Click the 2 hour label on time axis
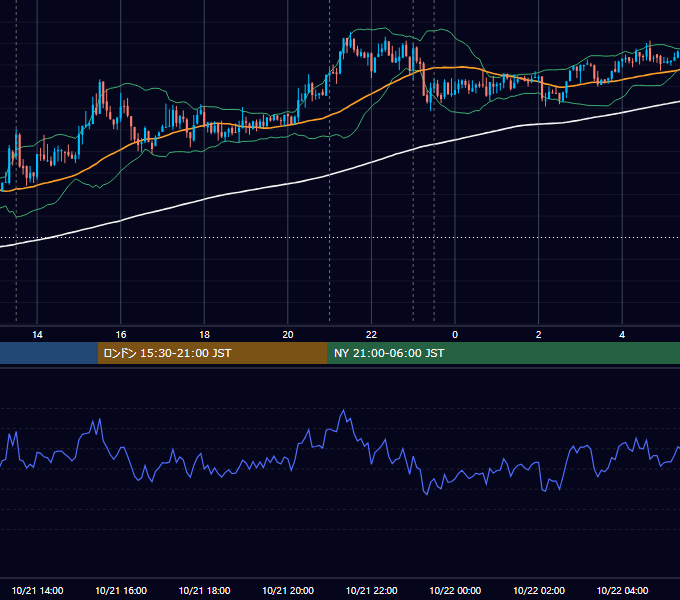Viewport: 680px width, 600px height. tap(538, 335)
